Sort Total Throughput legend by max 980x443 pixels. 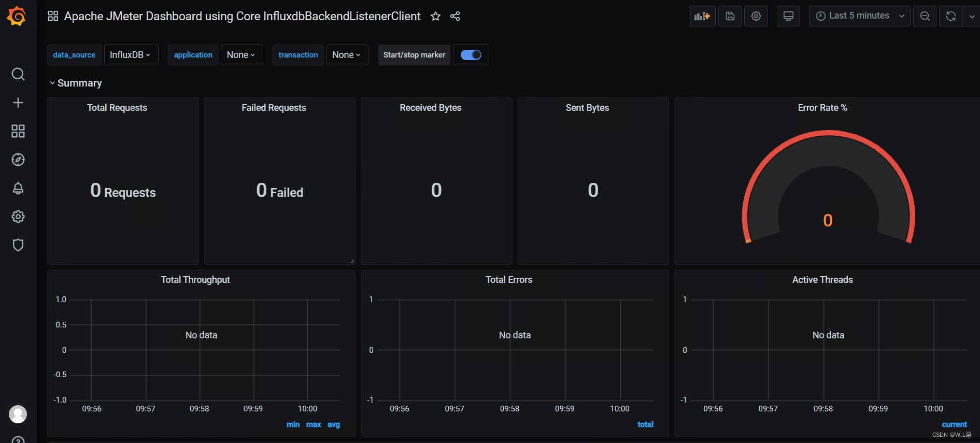tap(314, 424)
